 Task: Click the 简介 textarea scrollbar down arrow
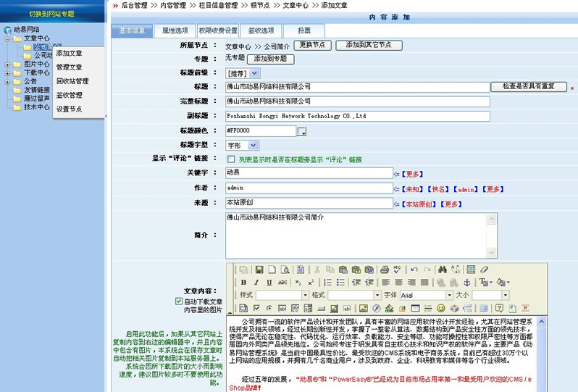point(491,252)
